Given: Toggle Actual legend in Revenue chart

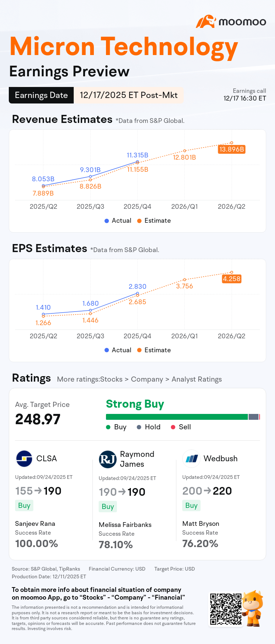Looking at the screenshot, I should pyautogui.click(x=118, y=221).
